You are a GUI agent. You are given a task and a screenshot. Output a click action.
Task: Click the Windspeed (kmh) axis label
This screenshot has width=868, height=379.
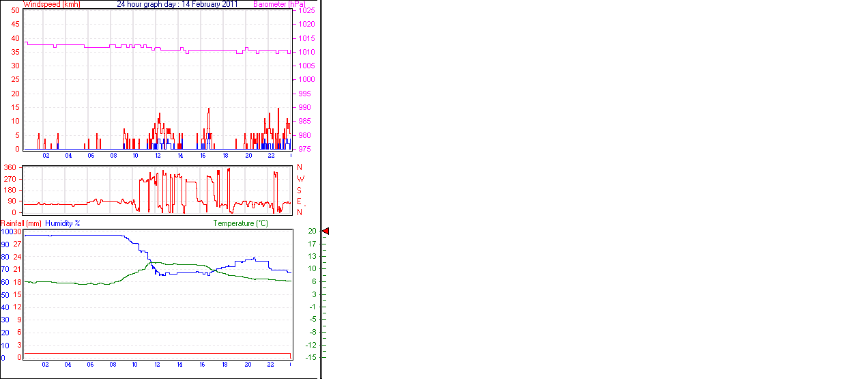pos(51,4)
